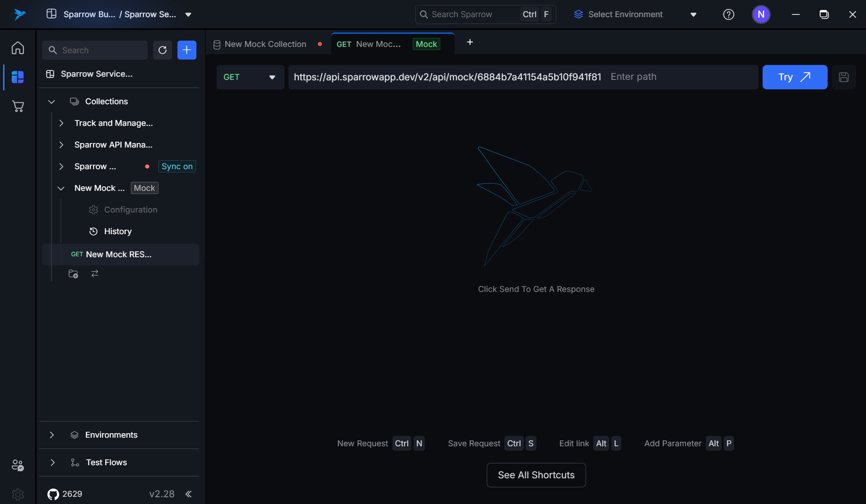Click the Sparrow Service workspace name
The width and height of the screenshot is (866, 504).
(x=97, y=74)
